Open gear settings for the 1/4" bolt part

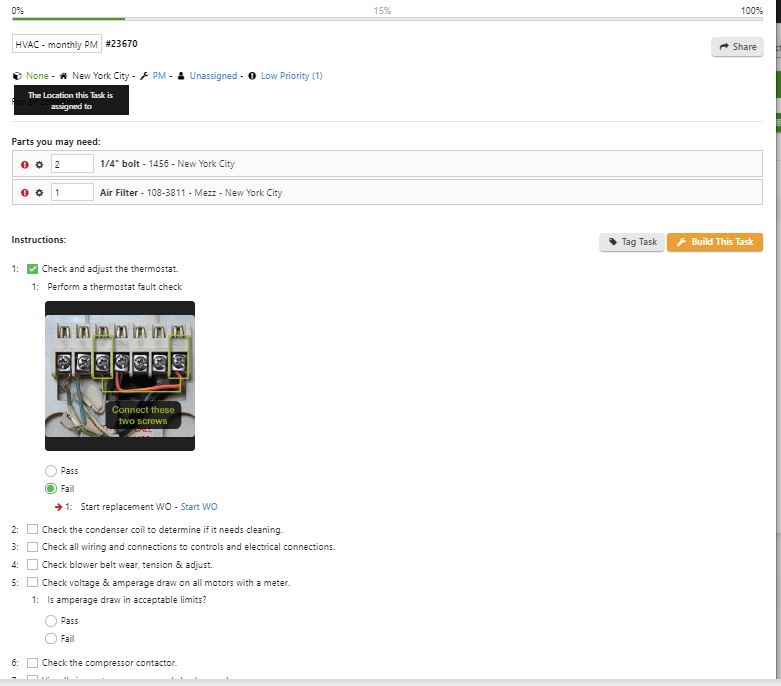(39, 164)
